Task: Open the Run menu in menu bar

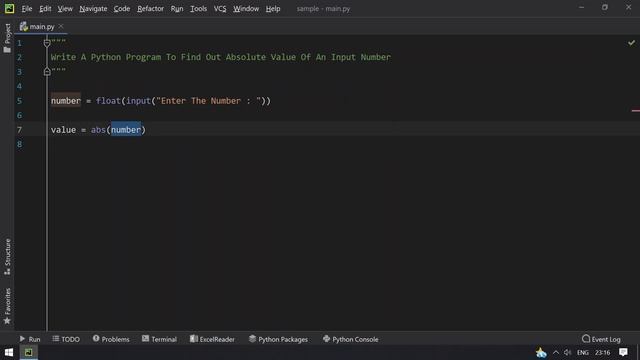Action: click(177, 9)
